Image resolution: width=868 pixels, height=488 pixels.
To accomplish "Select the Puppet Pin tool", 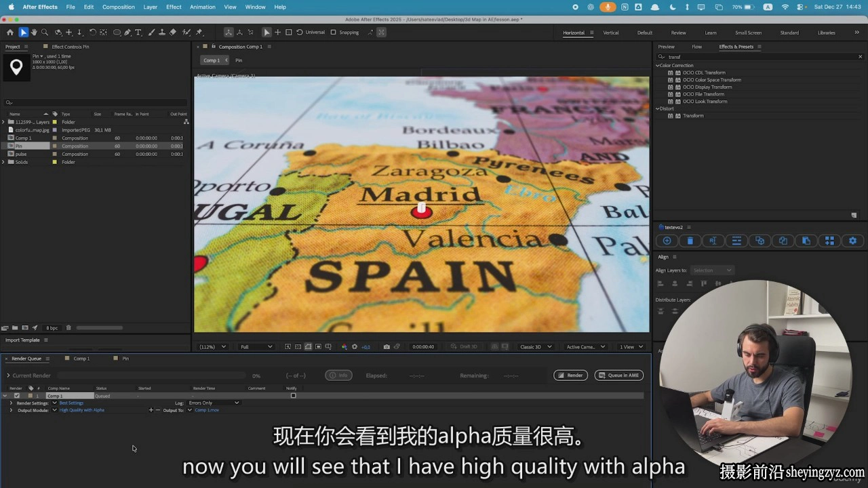I will 199,32.
